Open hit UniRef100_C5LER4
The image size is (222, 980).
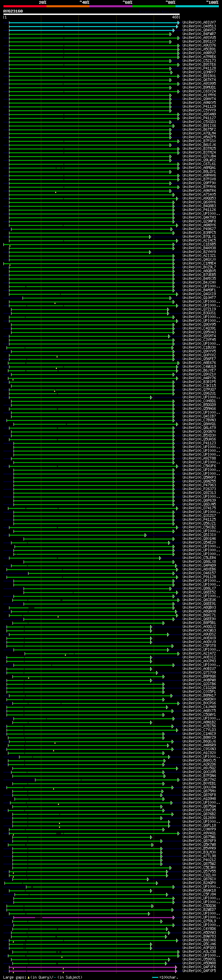tap(199, 558)
